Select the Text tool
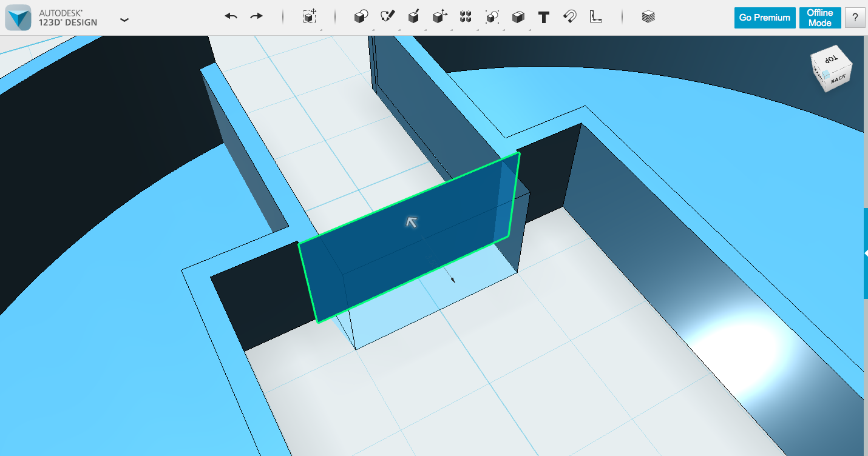 543,17
